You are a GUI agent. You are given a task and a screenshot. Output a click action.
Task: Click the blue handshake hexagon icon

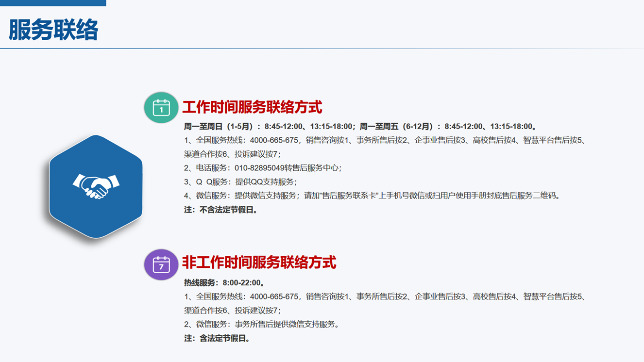[96, 187]
